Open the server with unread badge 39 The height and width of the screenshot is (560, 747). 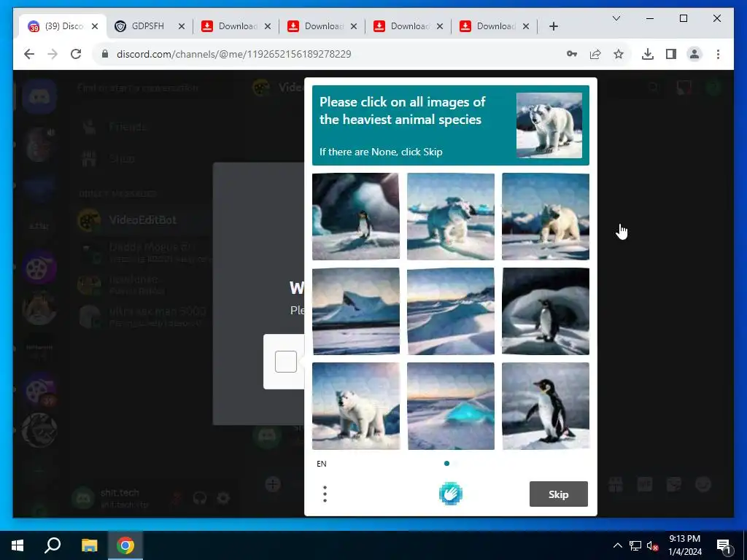39,392
